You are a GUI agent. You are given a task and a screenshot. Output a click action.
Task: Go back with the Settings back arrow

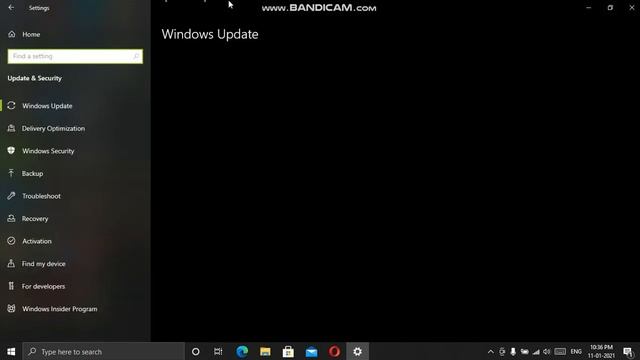point(11,8)
